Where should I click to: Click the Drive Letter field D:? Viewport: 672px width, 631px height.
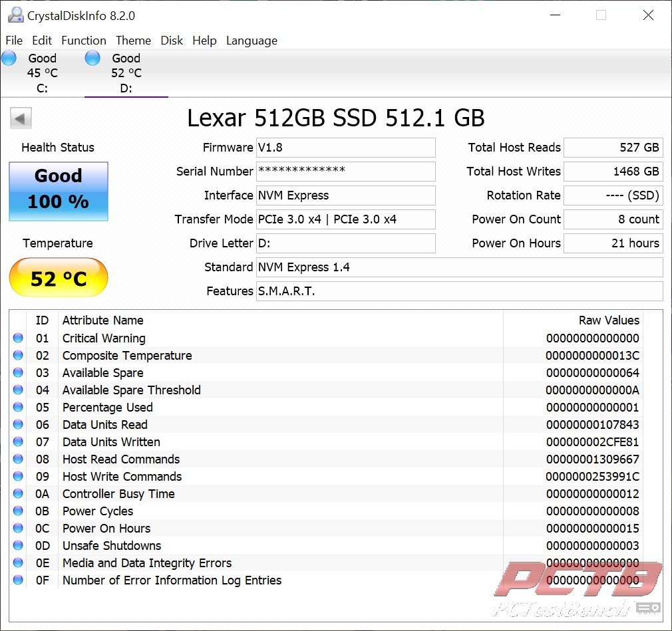[346, 243]
